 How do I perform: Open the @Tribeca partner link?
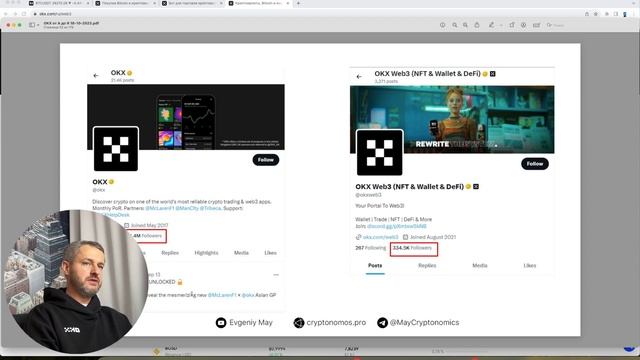click(x=210, y=208)
